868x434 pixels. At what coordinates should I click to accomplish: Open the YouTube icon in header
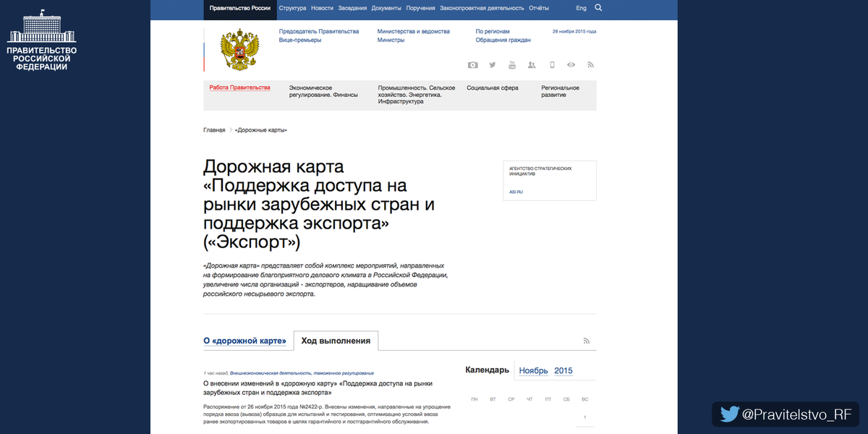(512, 65)
